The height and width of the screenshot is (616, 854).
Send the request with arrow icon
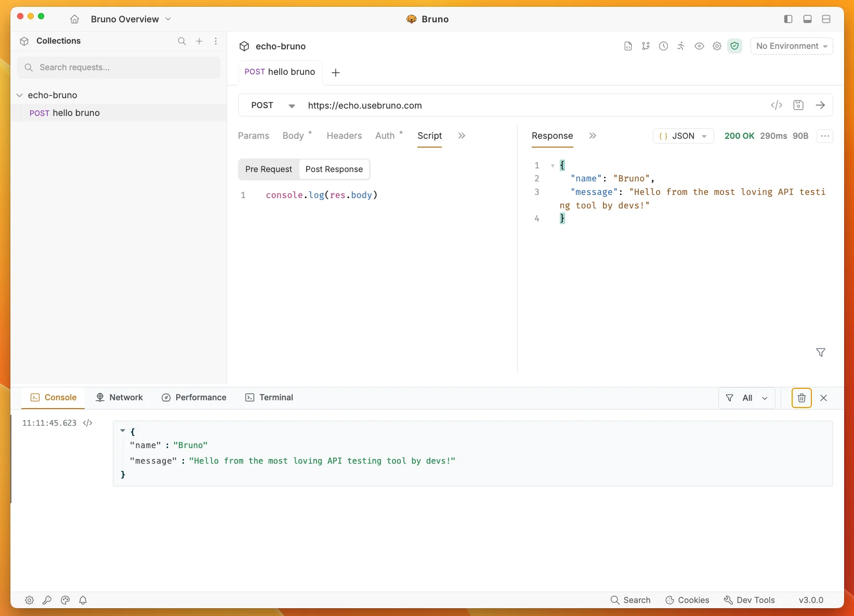(x=820, y=106)
